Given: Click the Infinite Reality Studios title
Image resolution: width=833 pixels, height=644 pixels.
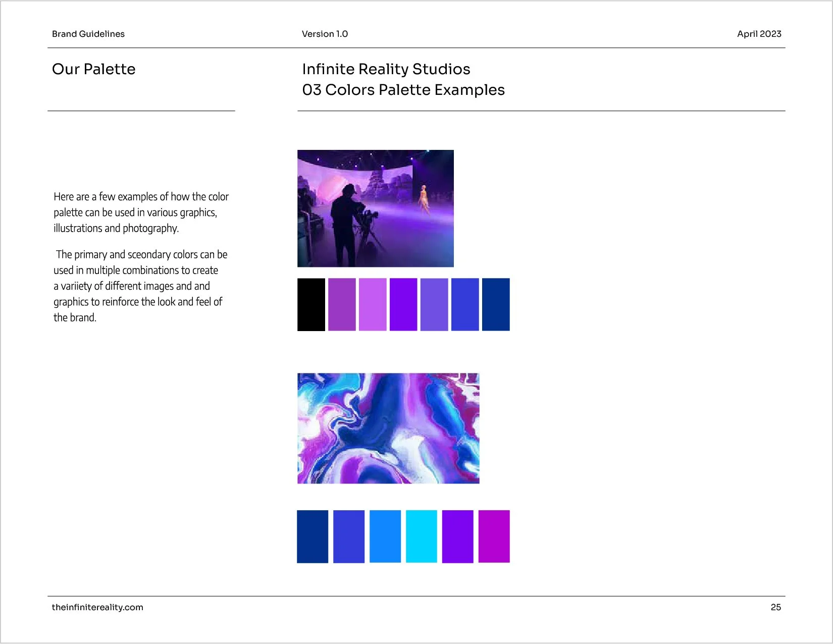Looking at the screenshot, I should (386, 69).
